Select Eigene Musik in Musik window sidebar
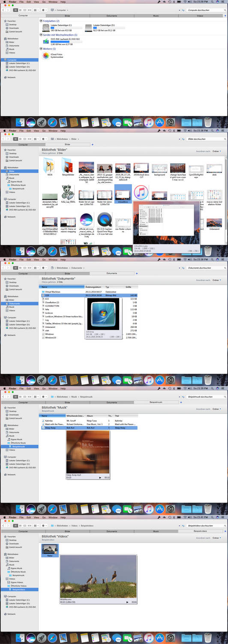The height and width of the screenshot is (644, 228). (x=16, y=439)
